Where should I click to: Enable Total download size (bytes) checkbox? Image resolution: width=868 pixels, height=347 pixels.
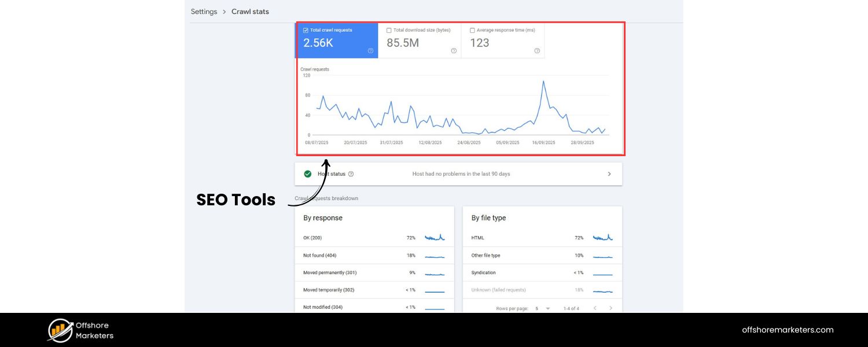tap(388, 30)
